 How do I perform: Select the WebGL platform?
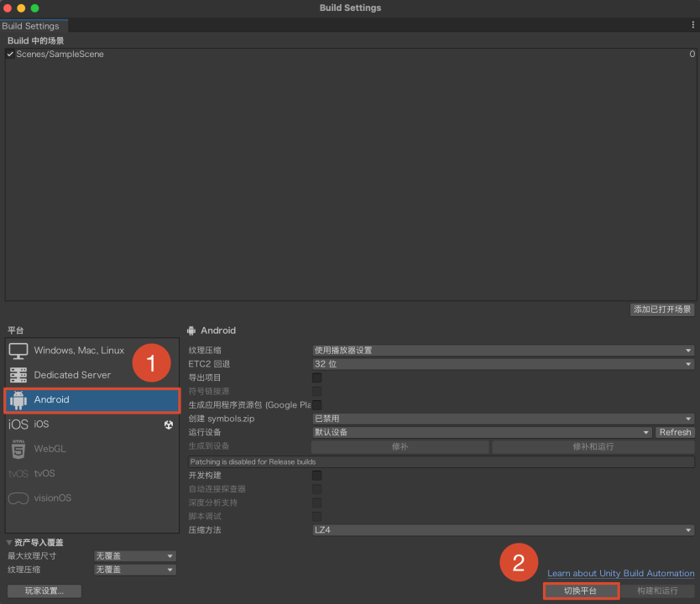[x=92, y=449]
